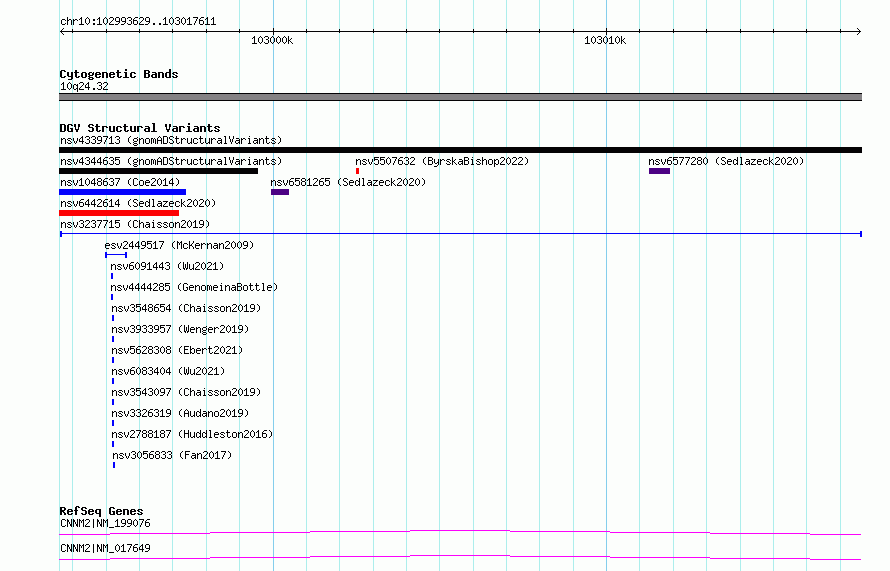Select the purple nsv6577280 variant bar

tap(660, 171)
